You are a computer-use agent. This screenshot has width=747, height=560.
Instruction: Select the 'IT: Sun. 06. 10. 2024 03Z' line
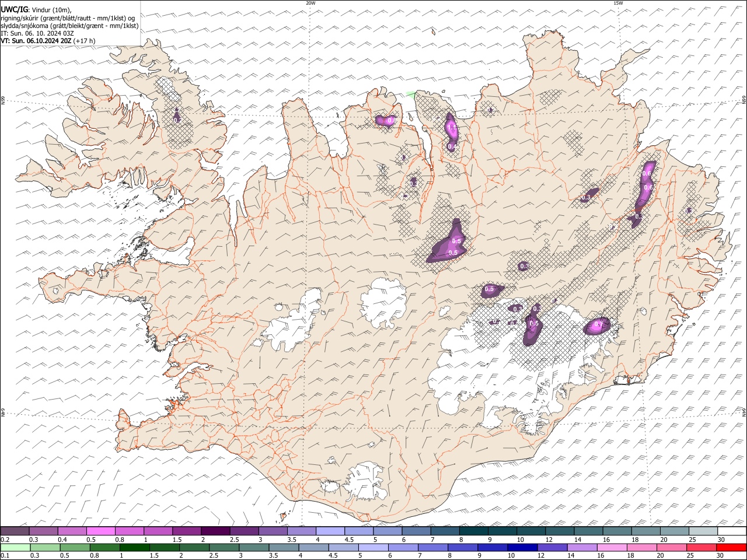click(x=37, y=33)
